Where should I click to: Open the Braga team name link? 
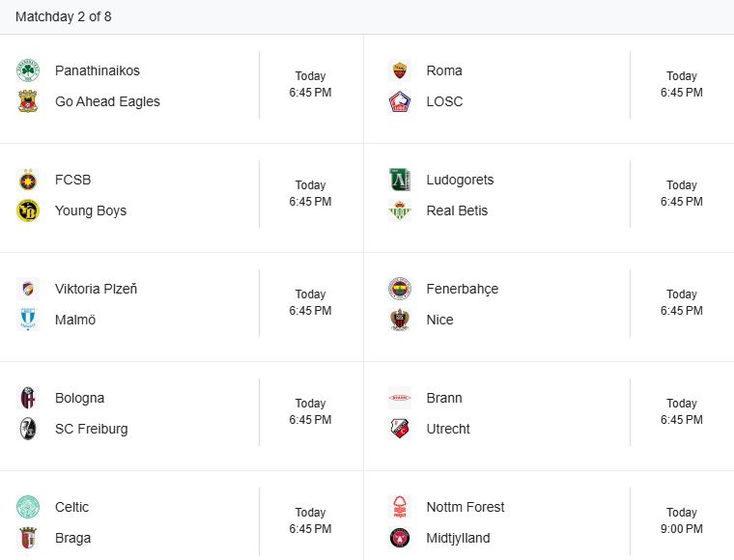pyautogui.click(x=72, y=538)
